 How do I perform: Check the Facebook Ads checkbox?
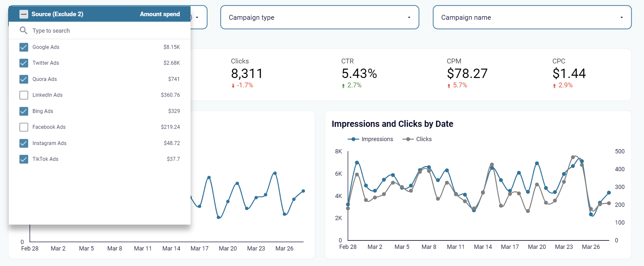[24, 127]
